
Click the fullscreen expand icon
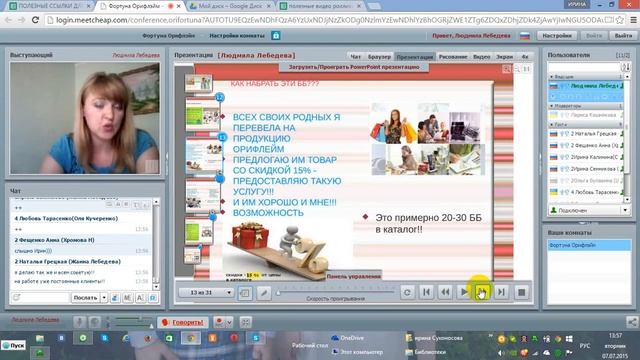(x=245, y=322)
